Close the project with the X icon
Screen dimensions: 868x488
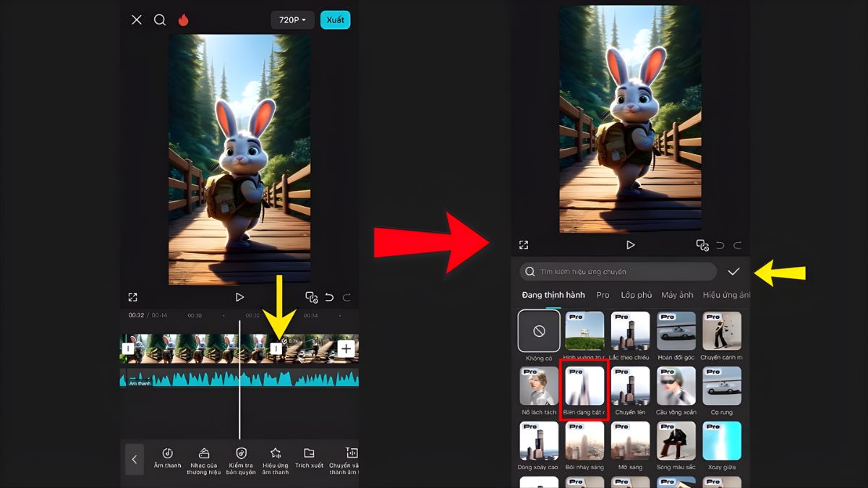click(137, 20)
